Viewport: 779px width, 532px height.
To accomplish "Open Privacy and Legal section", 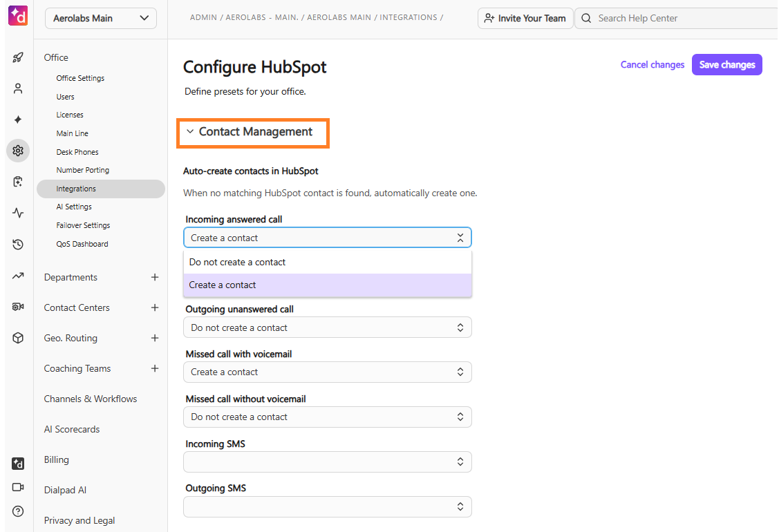I will point(79,520).
